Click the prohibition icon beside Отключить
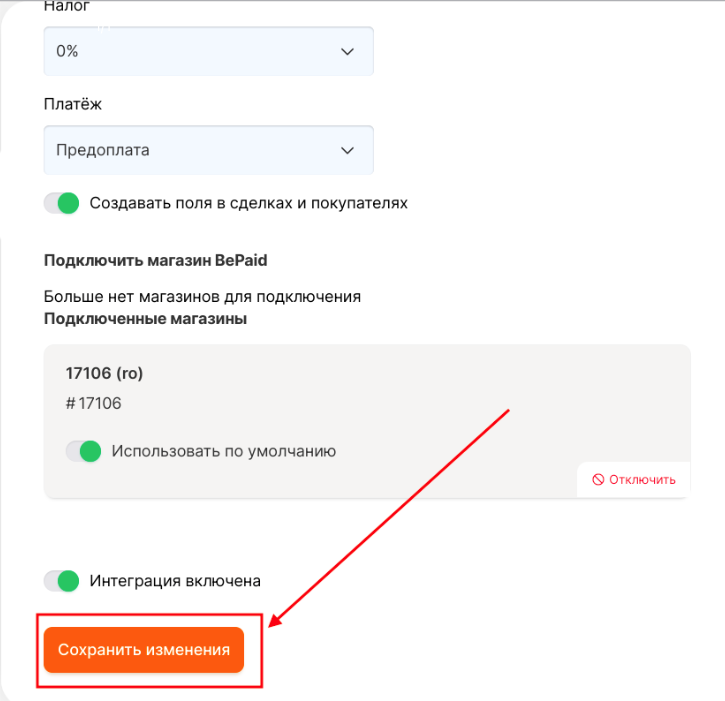The height and width of the screenshot is (701, 725). pyautogui.click(x=598, y=480)
